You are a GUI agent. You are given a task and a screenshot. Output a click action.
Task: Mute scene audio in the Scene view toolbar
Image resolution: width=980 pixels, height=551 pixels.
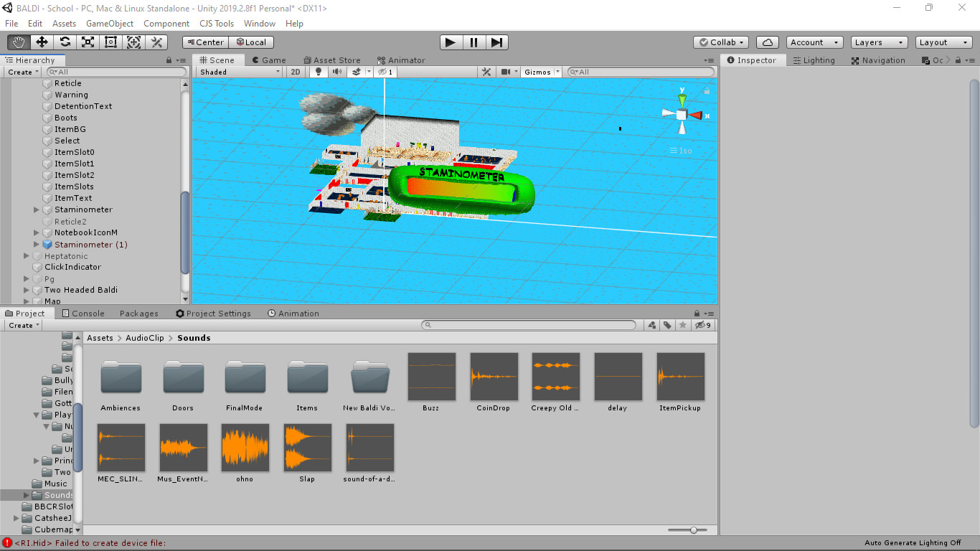coord(336,71)
